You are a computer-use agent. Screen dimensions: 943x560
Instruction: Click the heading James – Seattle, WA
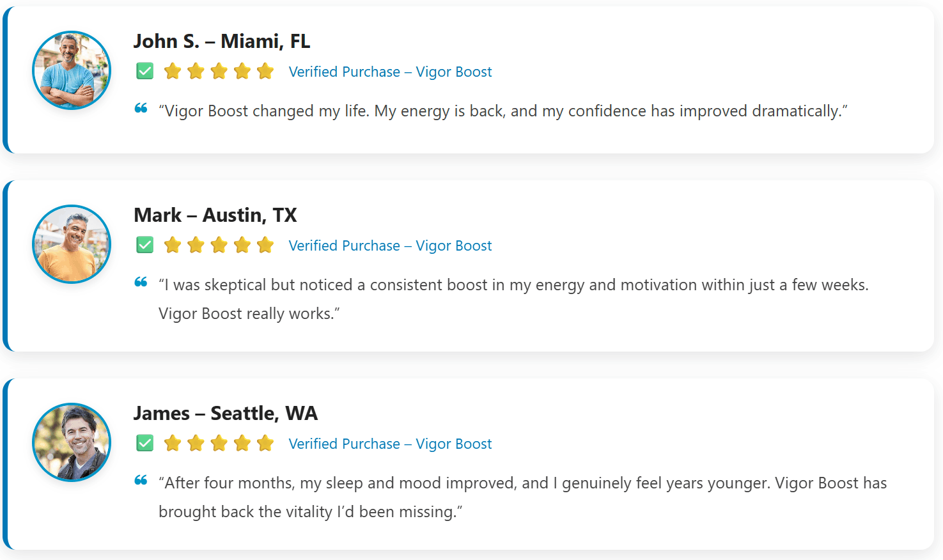pos(225,414)
